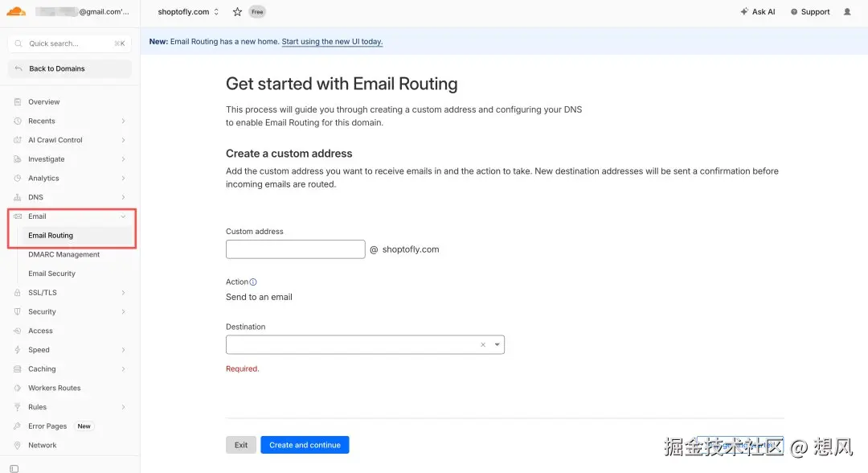Open the Network settings page
The image size is (868, 473).
pos(42,446)
